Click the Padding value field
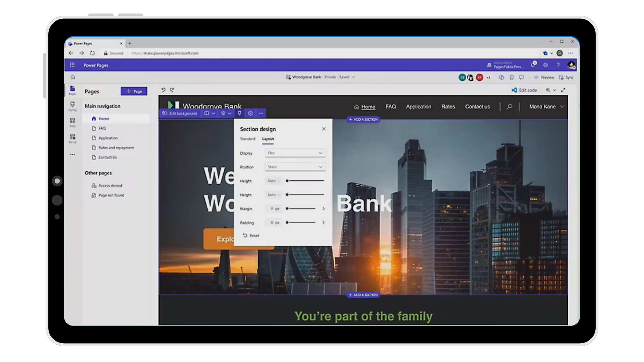 [274, 223]
